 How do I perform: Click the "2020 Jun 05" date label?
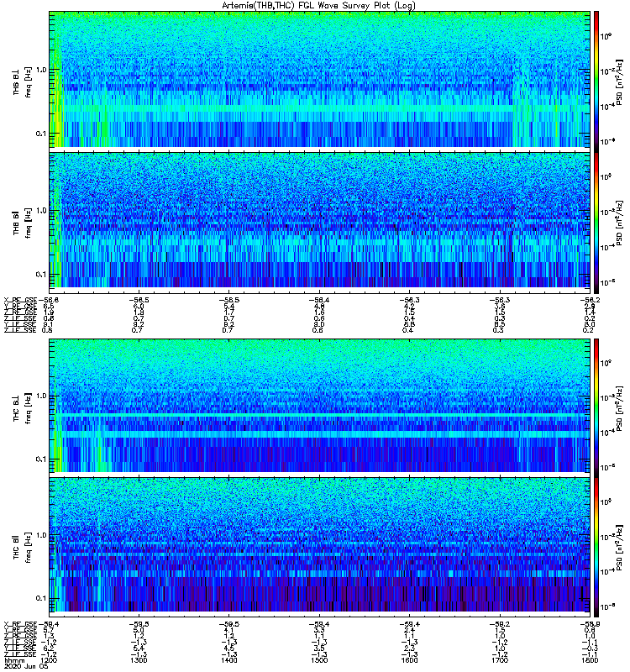26,666
